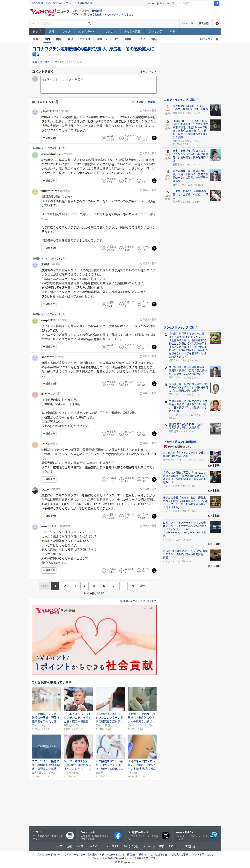The height and width of the screenshot is (868, 250).
Task: Open the Facebook icon in footer
Action: click(x=118, y=835)
